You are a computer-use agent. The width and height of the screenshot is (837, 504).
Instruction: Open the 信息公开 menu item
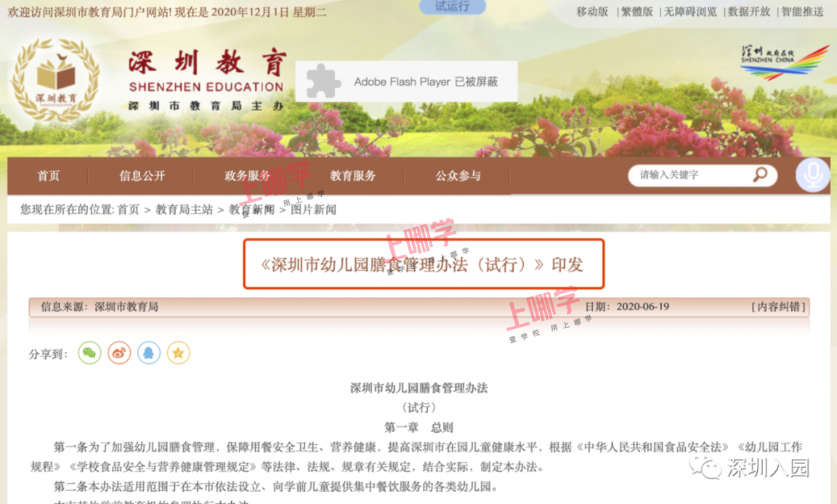pos(142,176)
